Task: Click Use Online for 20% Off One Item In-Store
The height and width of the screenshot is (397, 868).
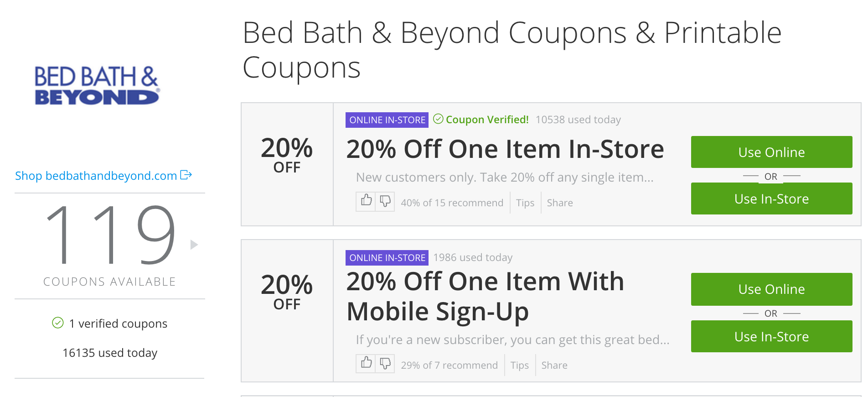Action: point(771,152)
